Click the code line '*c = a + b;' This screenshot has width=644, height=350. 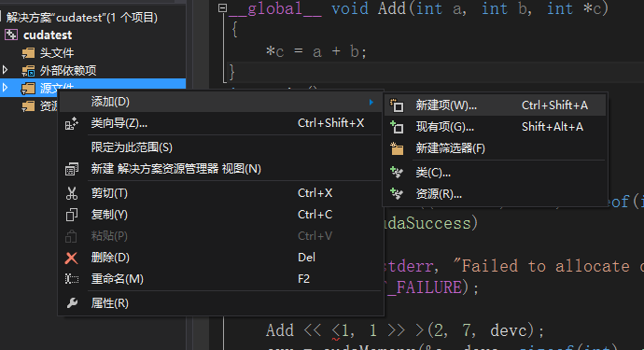(315, 51)
